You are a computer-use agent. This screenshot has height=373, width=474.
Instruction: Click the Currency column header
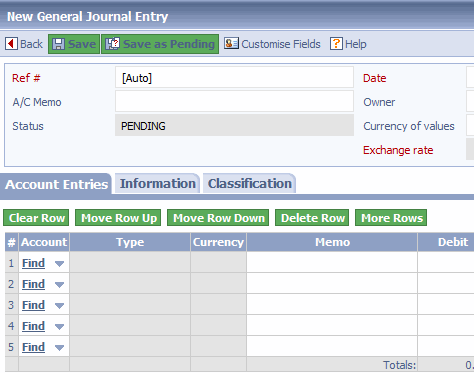218,242
